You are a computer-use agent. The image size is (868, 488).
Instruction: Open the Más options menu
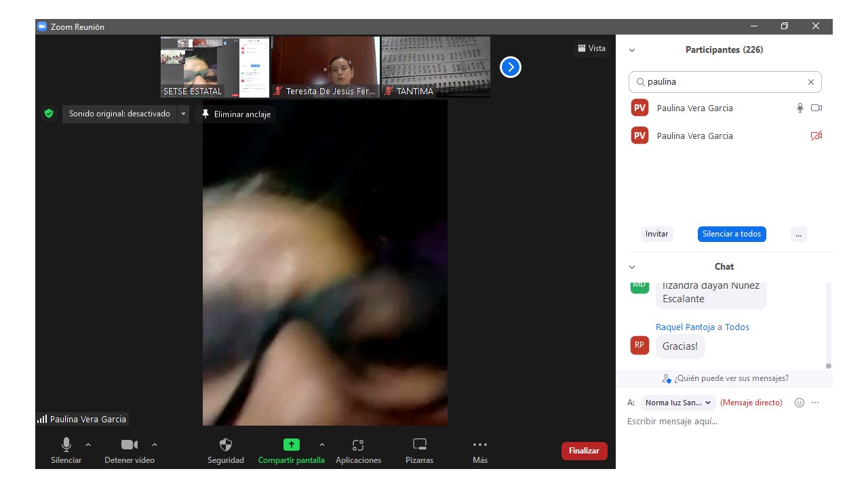(x=480, y=451)
